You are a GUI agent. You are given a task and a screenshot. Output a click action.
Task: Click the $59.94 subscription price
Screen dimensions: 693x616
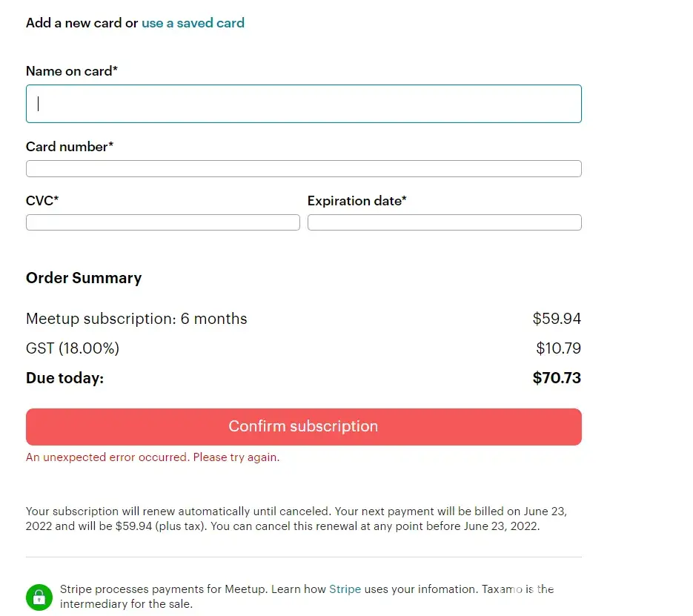(x=557, y=319)
